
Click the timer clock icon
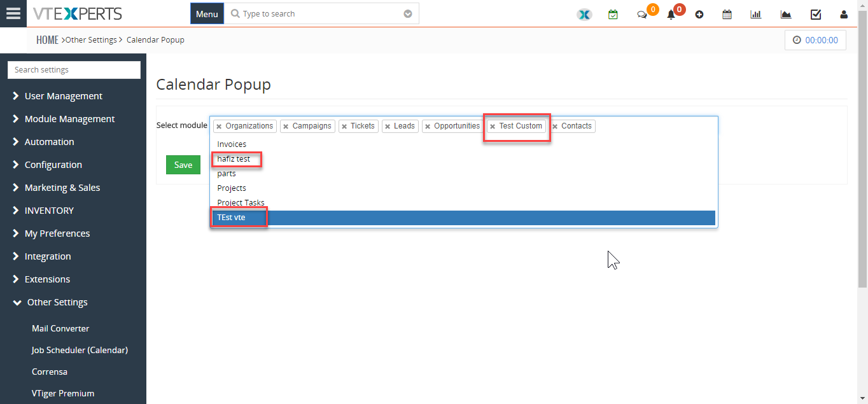pyautogui.click(x=797, y=40)
